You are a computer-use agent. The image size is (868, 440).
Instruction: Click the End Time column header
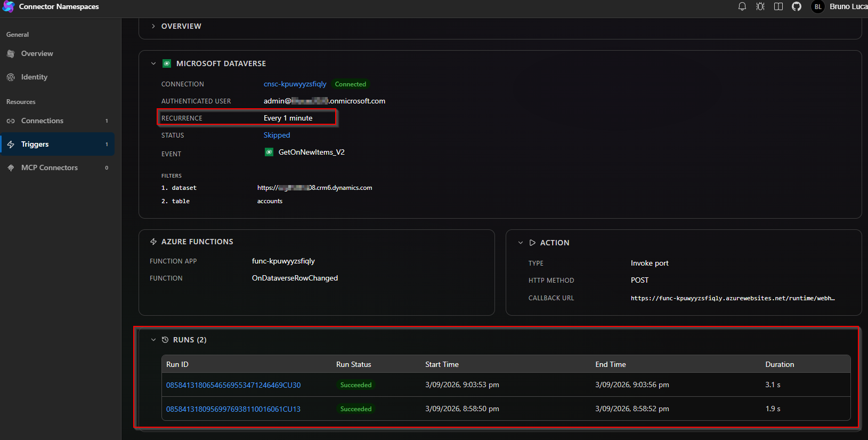tap(611, 365)
